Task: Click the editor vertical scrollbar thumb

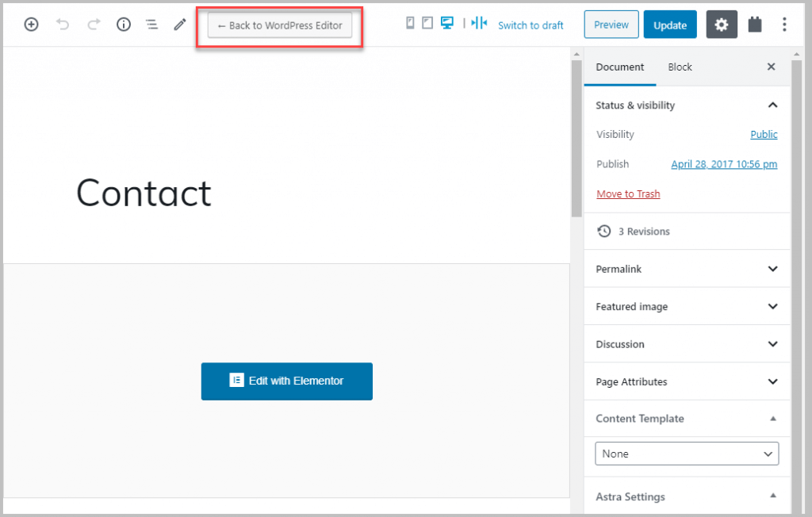Action: [576, 138]
